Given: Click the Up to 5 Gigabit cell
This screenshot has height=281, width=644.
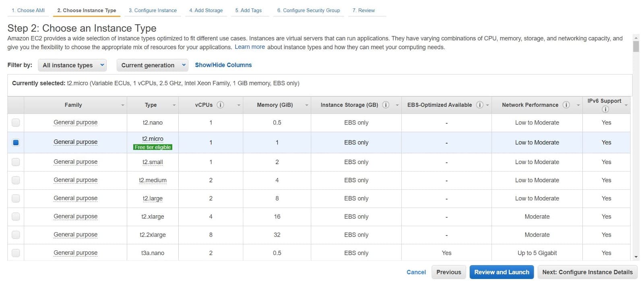Looking at the screenshot, I should pyautogui.click(x=537, y=253).
